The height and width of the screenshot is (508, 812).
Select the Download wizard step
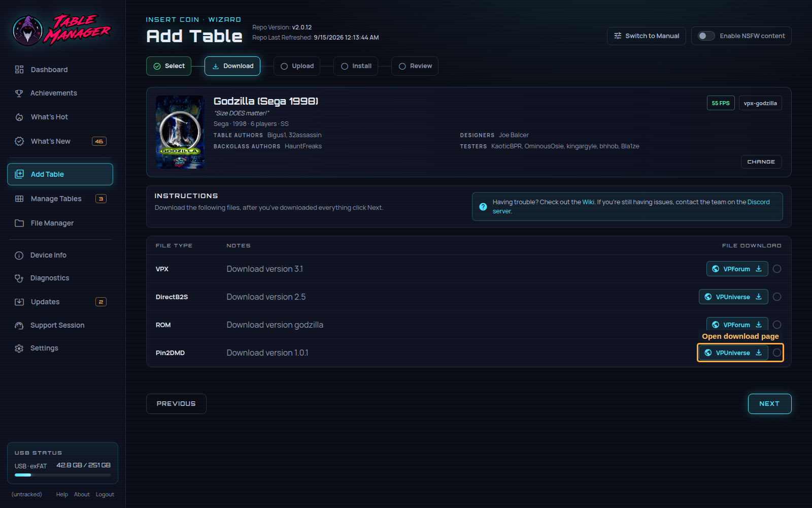pyautogui.click(x=232, y=66)
